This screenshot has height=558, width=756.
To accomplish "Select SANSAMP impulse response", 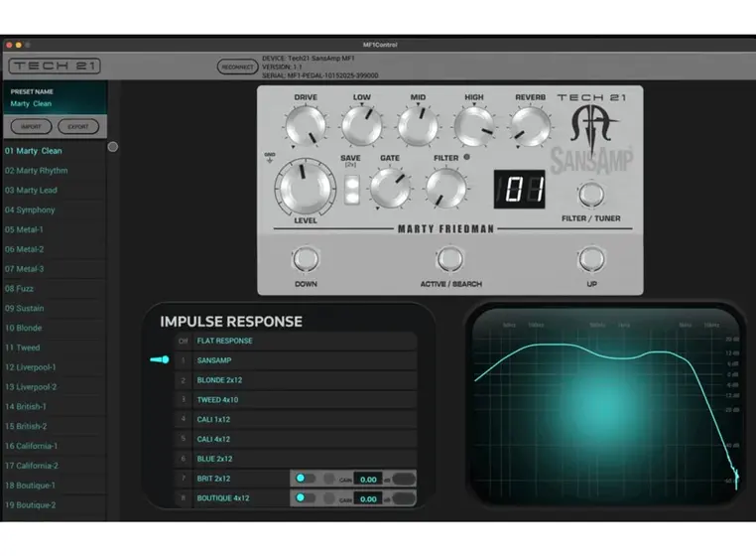I will (296, 360).
